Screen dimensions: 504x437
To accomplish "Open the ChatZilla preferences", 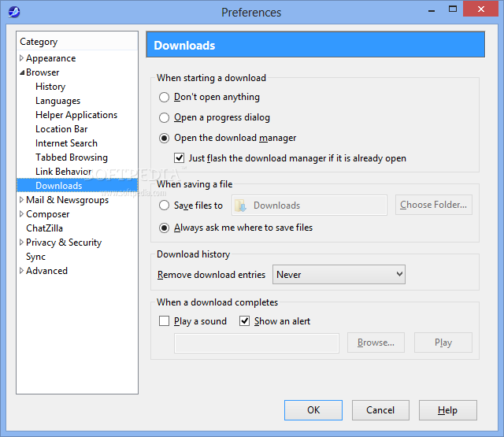I will 44,228.
